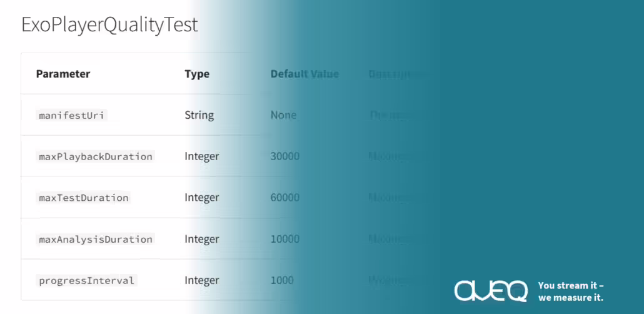Click Integer type for maxTestDuration
Image resolution: width=644 pixels, height=314 pixels.
(x=202, y=198)
